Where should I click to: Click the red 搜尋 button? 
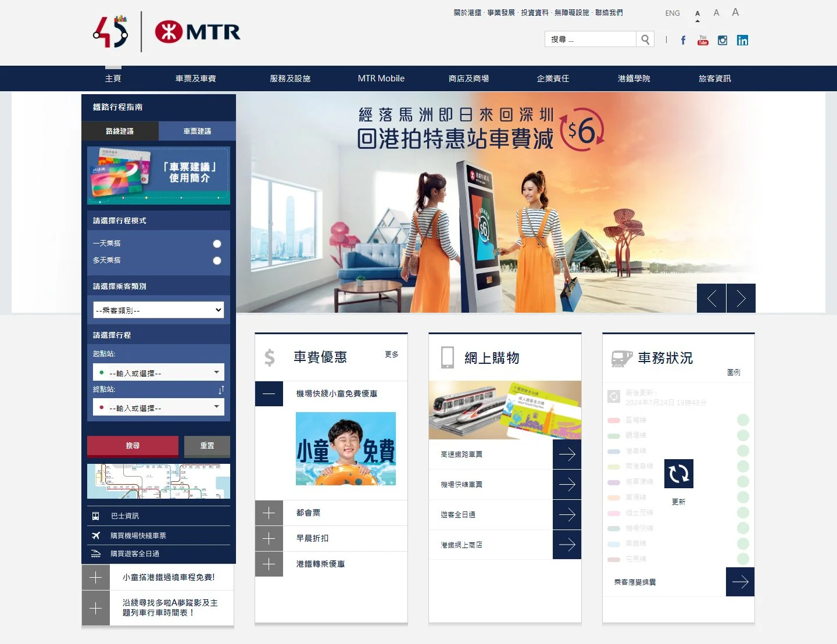pyautogui.click(x=133, y=446)
